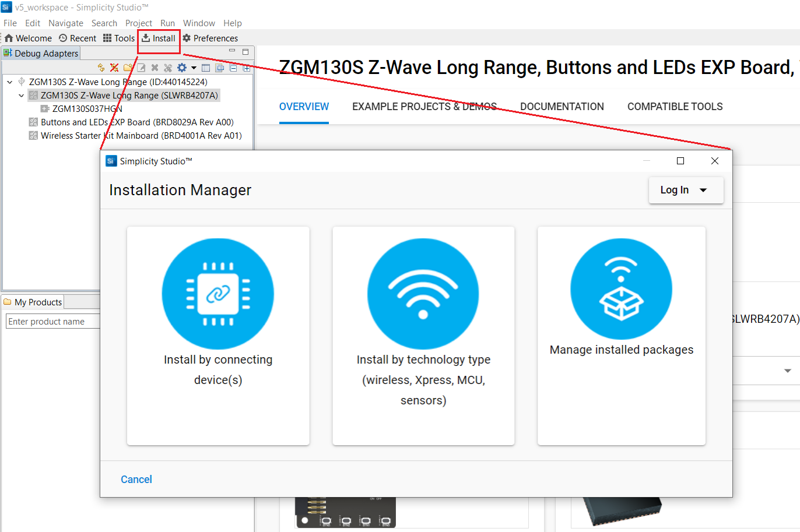Close the Installation Manager dialog window
Viewport: 800px width, 532px height.
(715, 161)
